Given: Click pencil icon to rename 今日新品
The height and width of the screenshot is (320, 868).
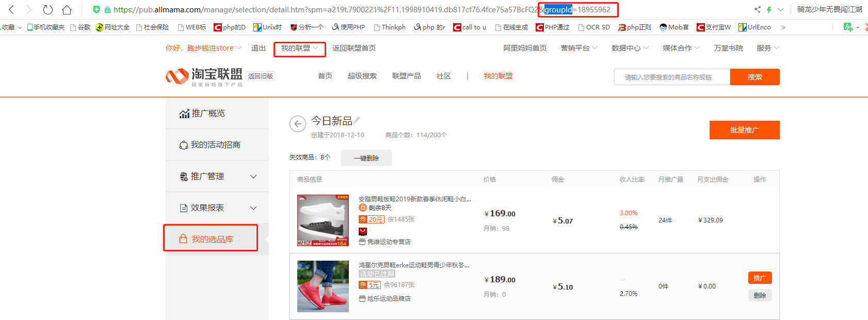Looking at the screenshot, I should (357, 120).
